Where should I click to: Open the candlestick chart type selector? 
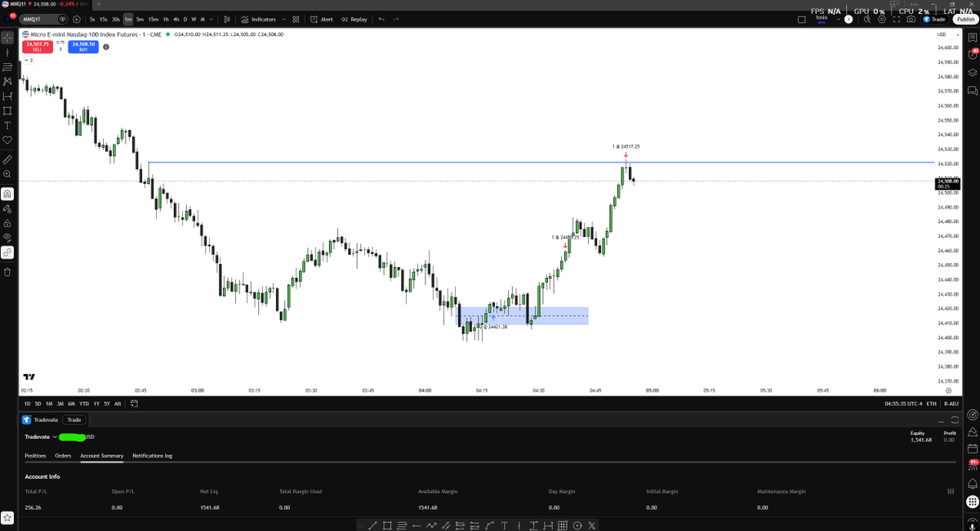tap(226, 19)
